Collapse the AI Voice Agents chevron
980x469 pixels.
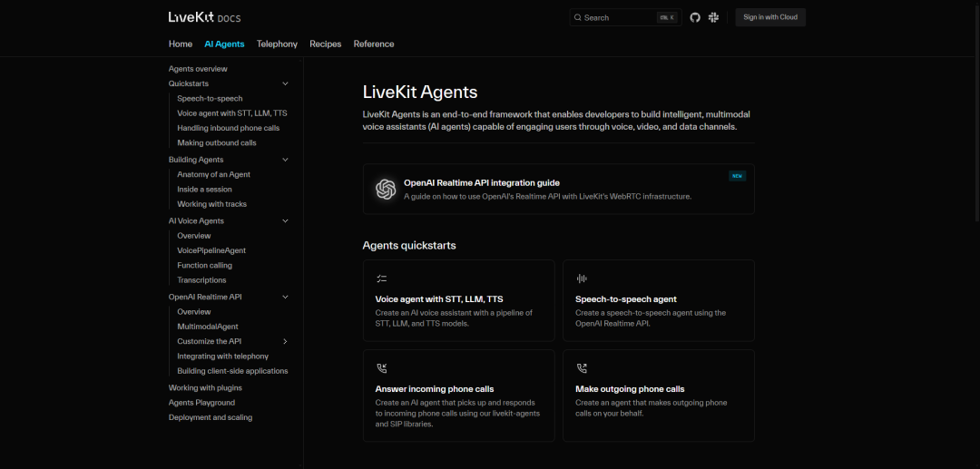(285, 221)
